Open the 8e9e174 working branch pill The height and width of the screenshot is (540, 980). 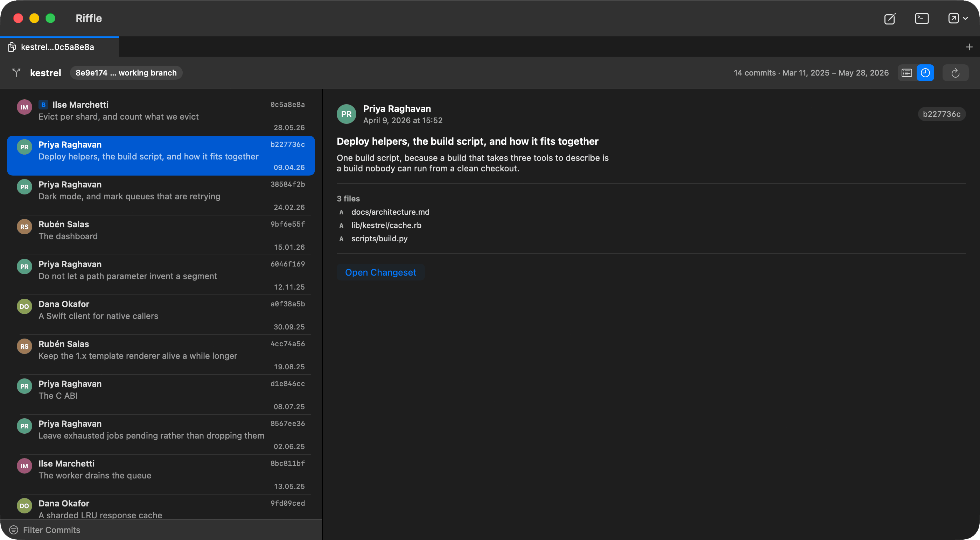pos(126,73)
